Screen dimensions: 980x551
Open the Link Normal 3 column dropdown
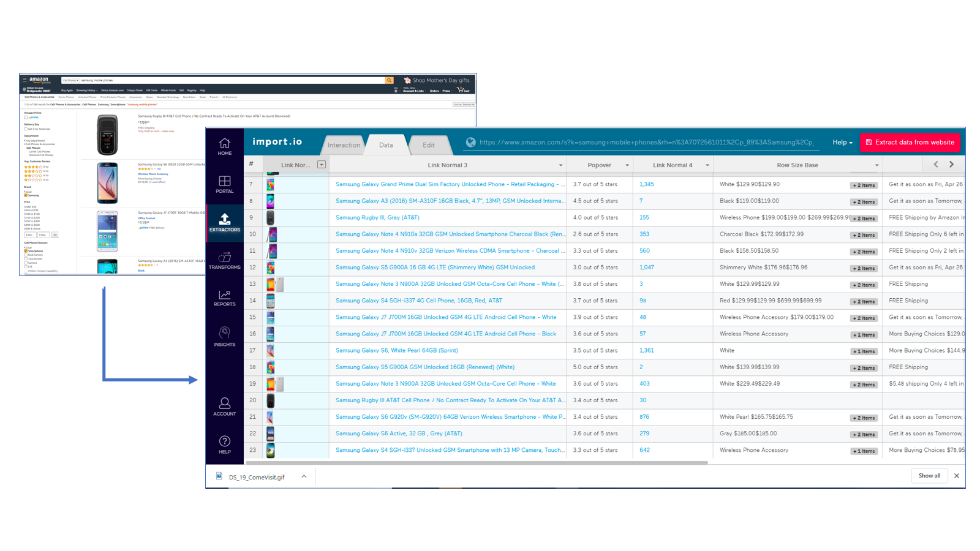click(x=560, y=165)
